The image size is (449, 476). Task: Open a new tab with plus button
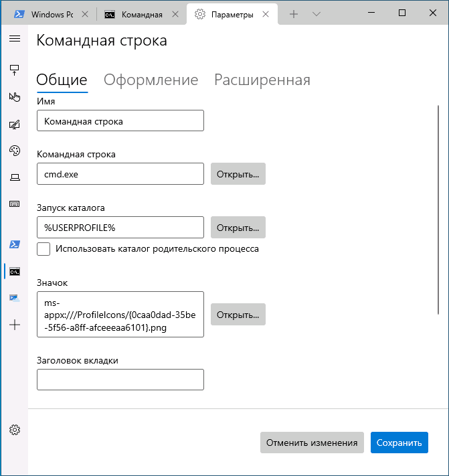click(294, 14)
